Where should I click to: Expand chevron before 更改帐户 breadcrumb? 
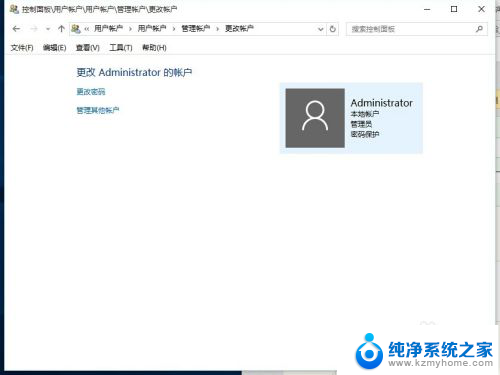218,29
